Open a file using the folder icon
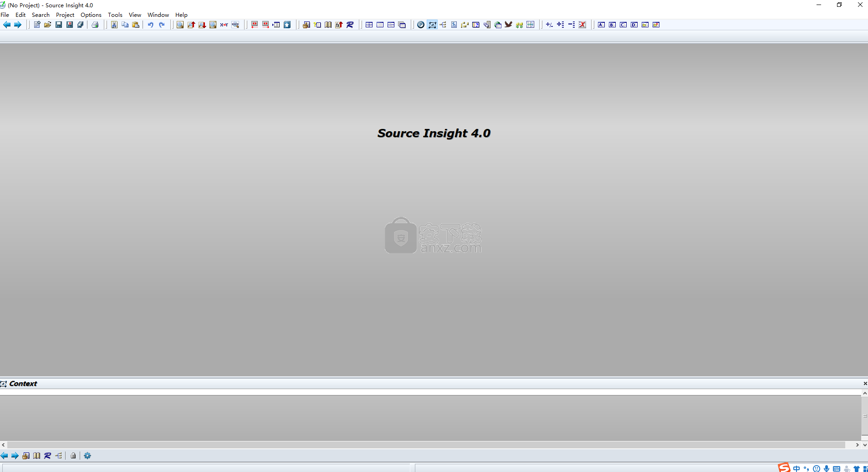This screenshot has width=868, height=472. 48,25
